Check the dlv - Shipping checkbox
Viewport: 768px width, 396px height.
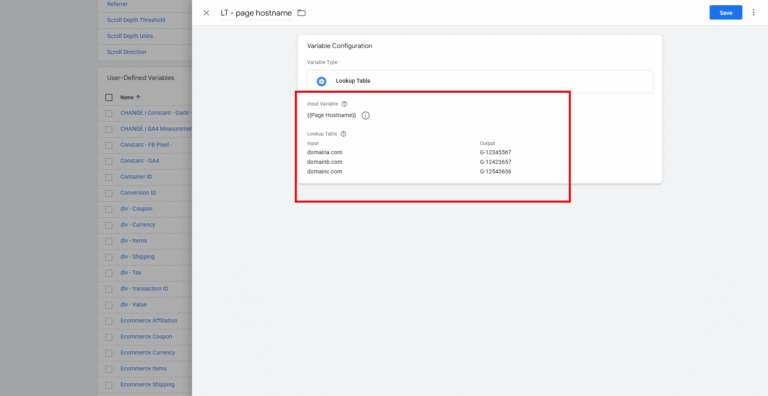point(109,257)
